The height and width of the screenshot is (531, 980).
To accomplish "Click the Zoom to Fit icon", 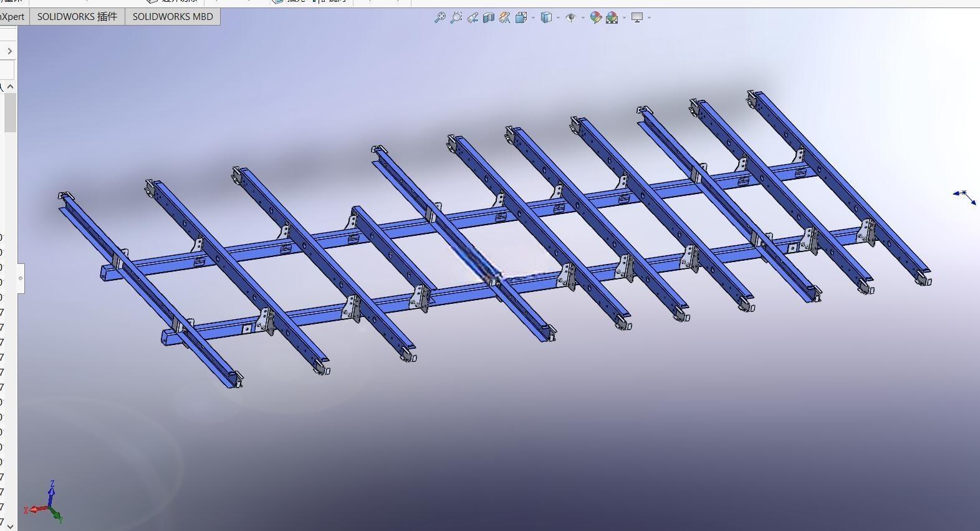I will pyautogui.click(x=440, y=17).
